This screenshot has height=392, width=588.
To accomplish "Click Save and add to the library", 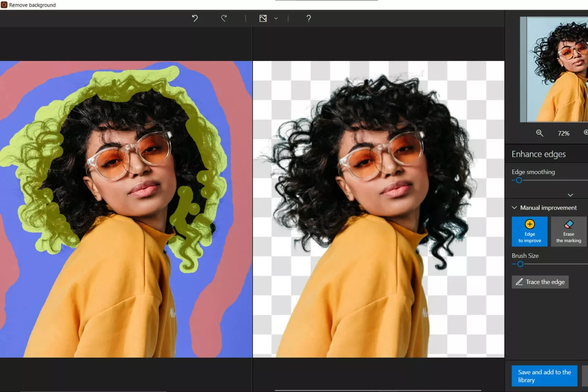I will point(544,376).
